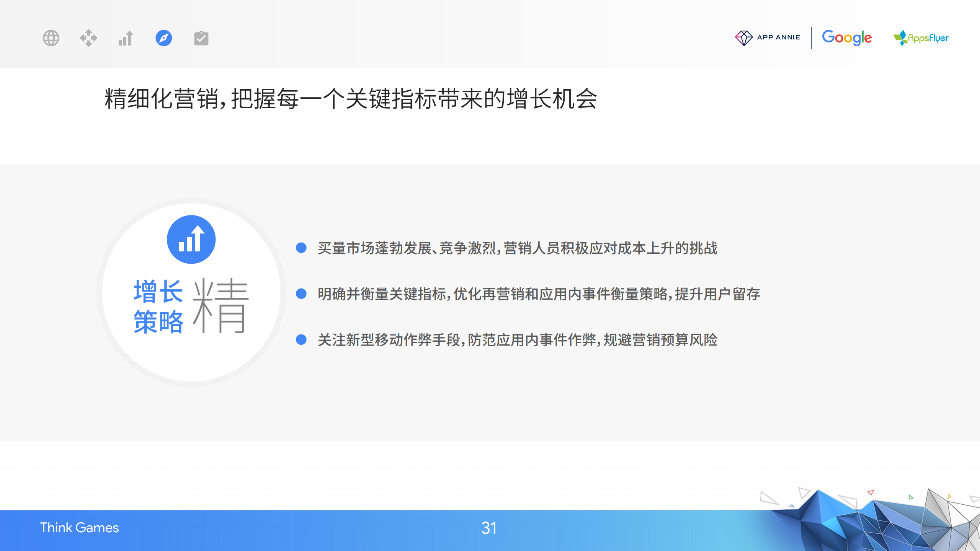The width and height of the screenshot is (980, 551).
Task: Click the Think Games footer text
Action: pos(79,528)
